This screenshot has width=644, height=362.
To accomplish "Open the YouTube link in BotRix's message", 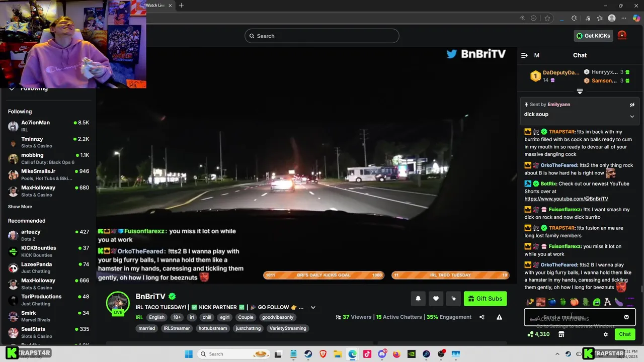I will tap(566, 199).
